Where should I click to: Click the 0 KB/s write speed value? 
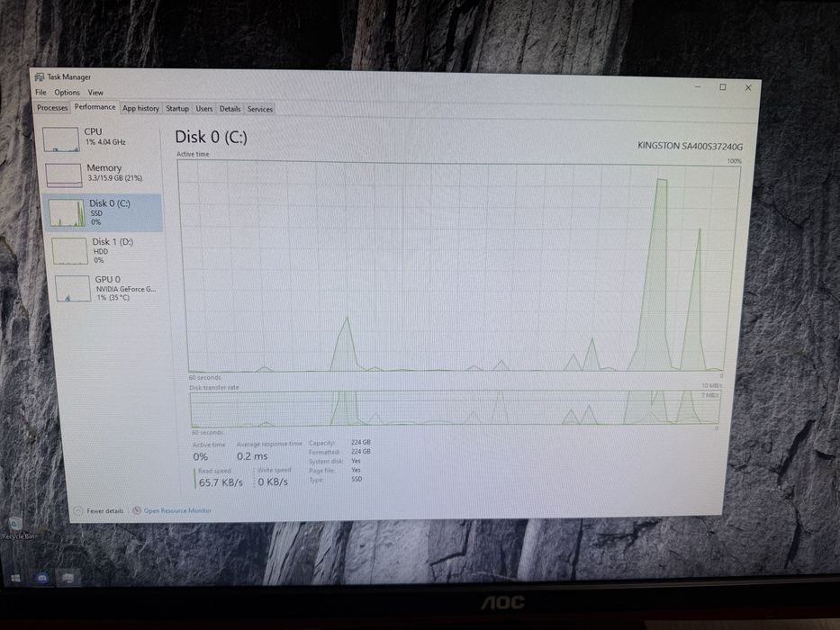coord(273,481)
